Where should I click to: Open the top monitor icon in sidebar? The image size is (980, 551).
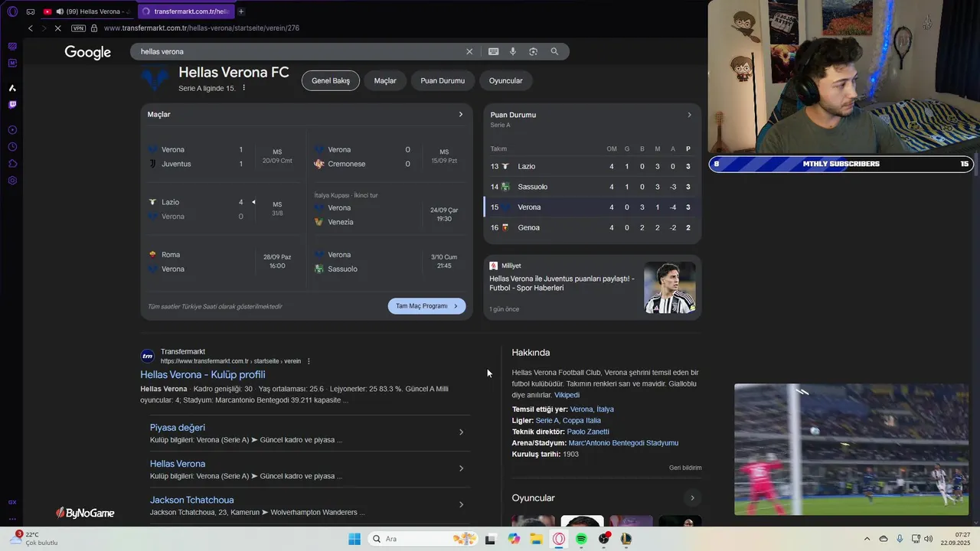click(x=12, y=46)
